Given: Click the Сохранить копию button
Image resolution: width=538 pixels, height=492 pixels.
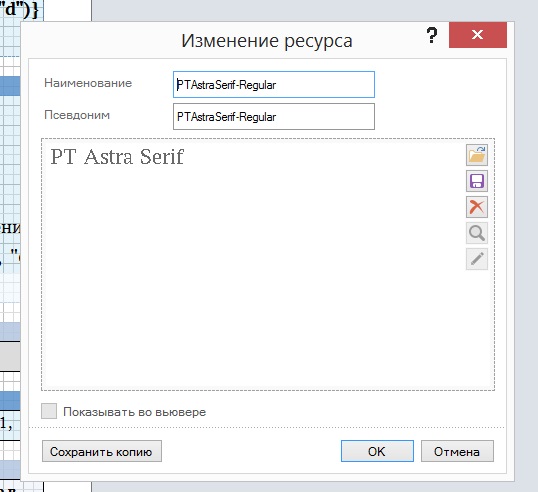Looking at the screenshot, I should click(x=102, y=451).
